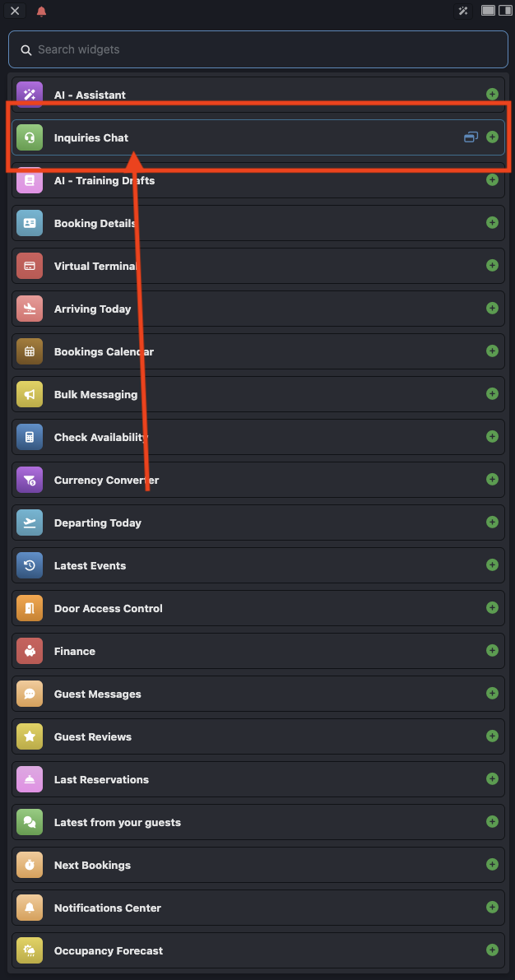This screenshot has height=980, width=515.
Task: Click the Check Availability calculator icon
Action: click(30, 437)
